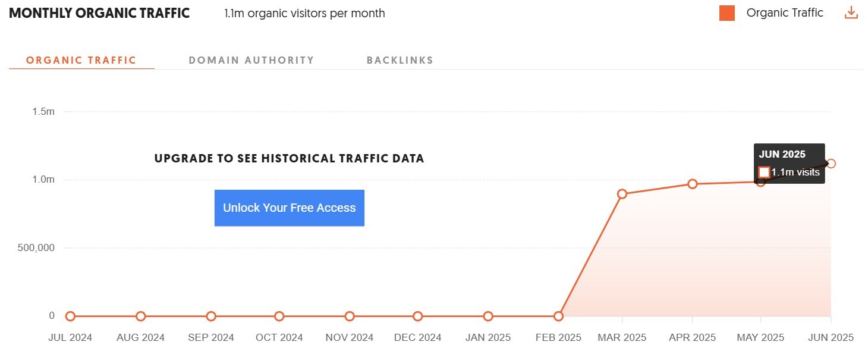The width and height of the screenshot is (868, 351).
Task: Click the white square in JUN 2025 tooltip
Action: (765, 173)
